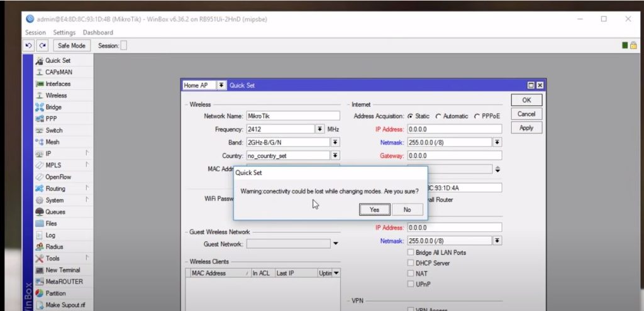Click the Local Network IP Address field
Viewport: 644px width, 311px height.
click(455, 227)
